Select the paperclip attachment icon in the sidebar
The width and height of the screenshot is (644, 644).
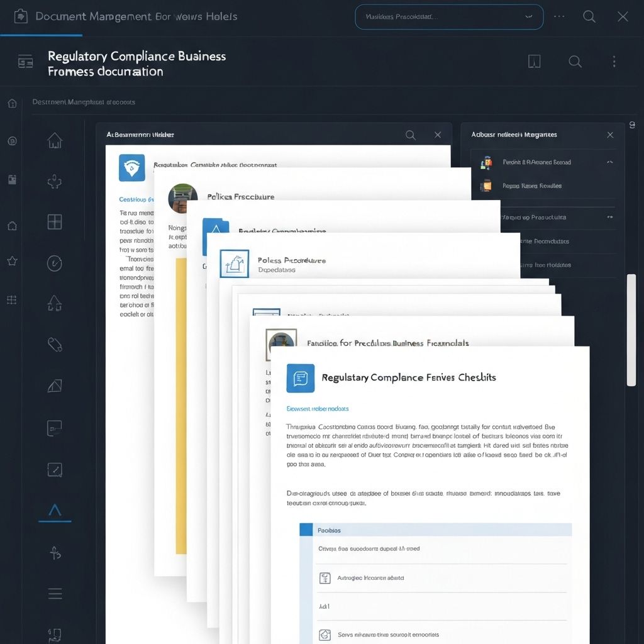tap(55, 344)
